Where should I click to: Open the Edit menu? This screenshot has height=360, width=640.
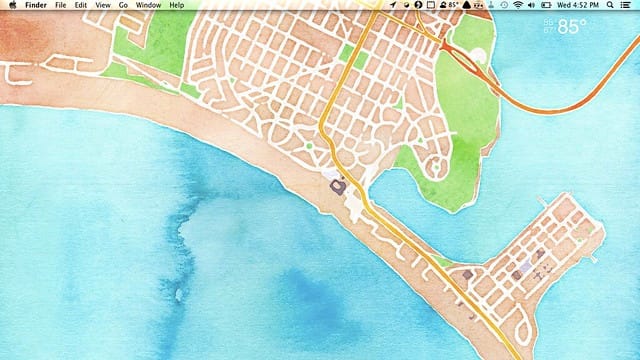tap(80, 5)
